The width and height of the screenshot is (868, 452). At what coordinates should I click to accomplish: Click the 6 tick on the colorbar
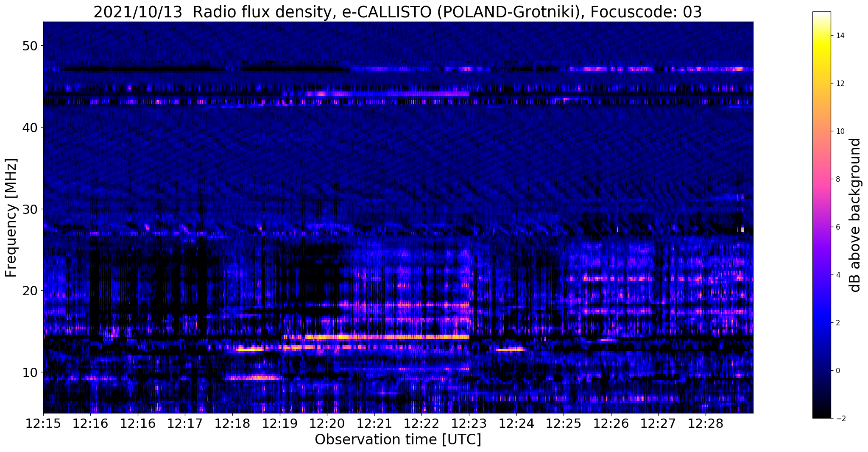coord(837,227)
